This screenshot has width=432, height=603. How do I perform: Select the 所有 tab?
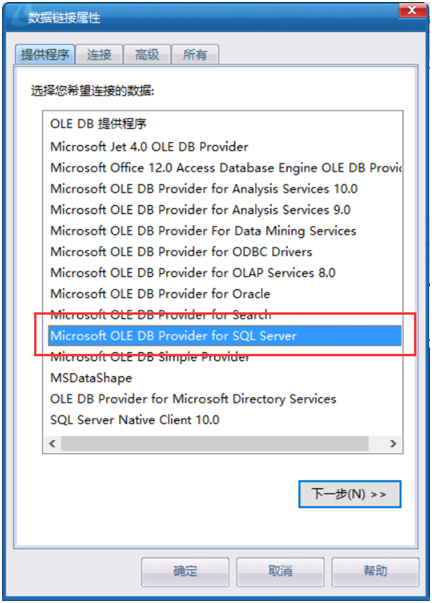coord(195,55)
